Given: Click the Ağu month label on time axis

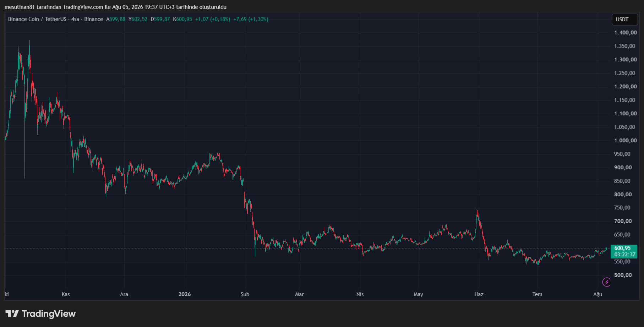Looking at the screenshot, I should [x=598, y=294].
